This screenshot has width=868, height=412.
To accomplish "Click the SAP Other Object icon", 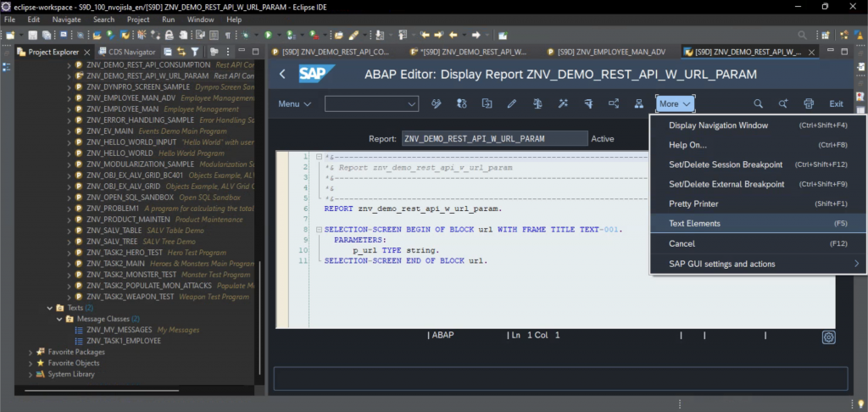I will 487,103.
